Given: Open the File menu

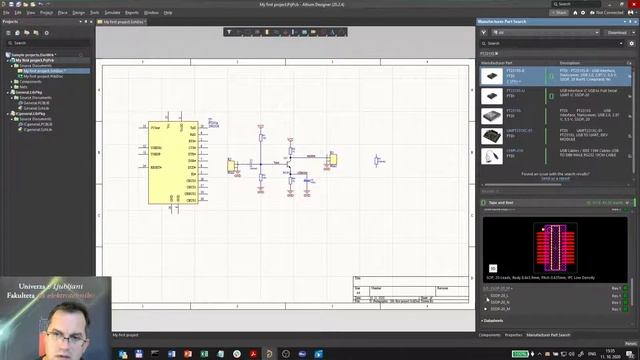Looking at the screenshot, I should tap(6, 13).
